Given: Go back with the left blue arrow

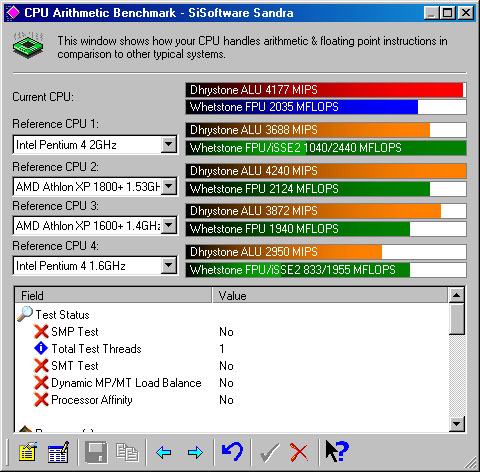Looking at the screenshot, I should tap(164, 452).
